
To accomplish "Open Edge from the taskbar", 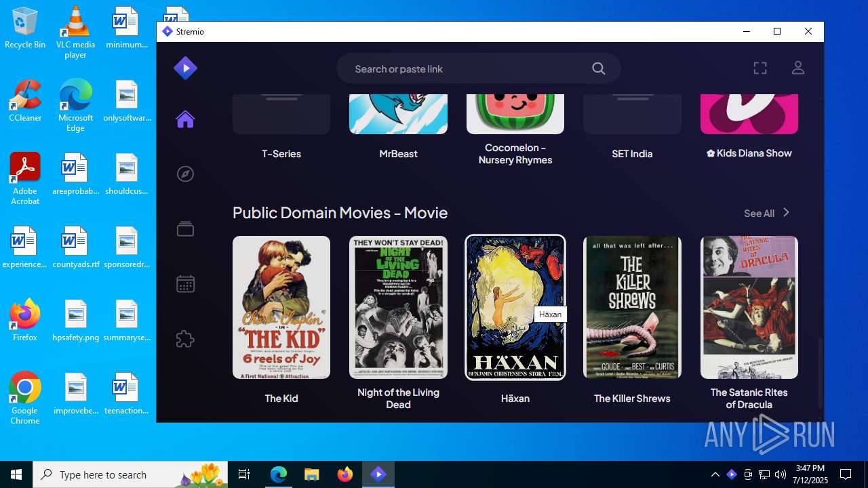I will click(x=279, y=474).
